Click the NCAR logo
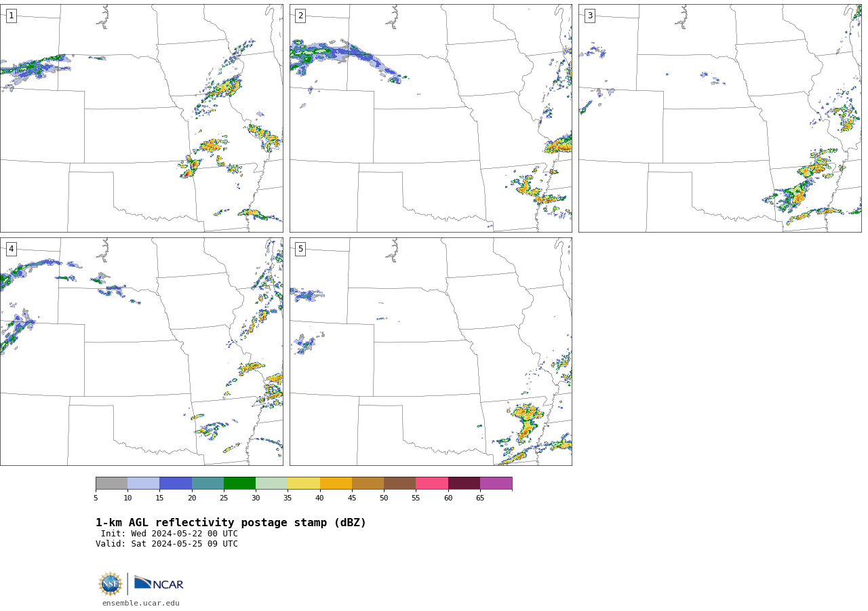 159,583
